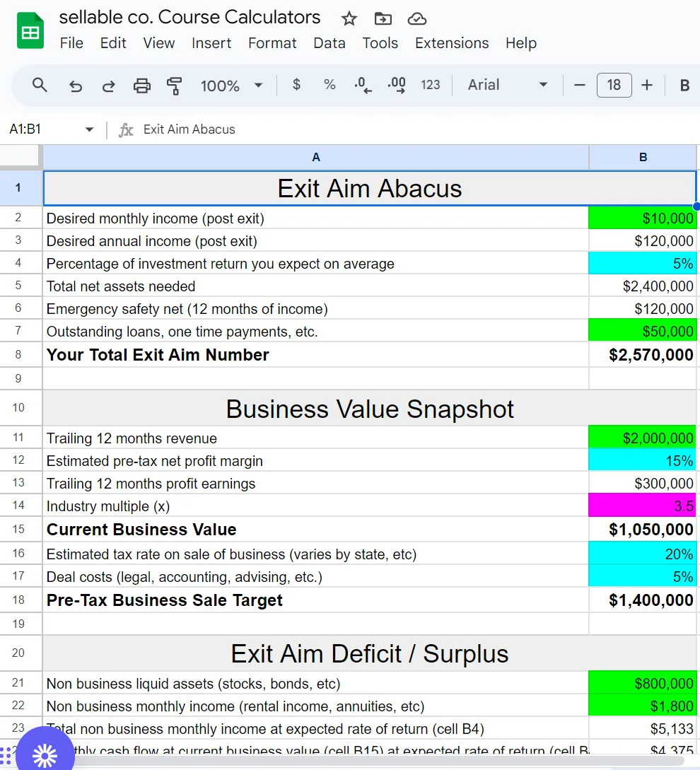
Task: Decrease font size with minus icon
Action: tap(580, 85)
